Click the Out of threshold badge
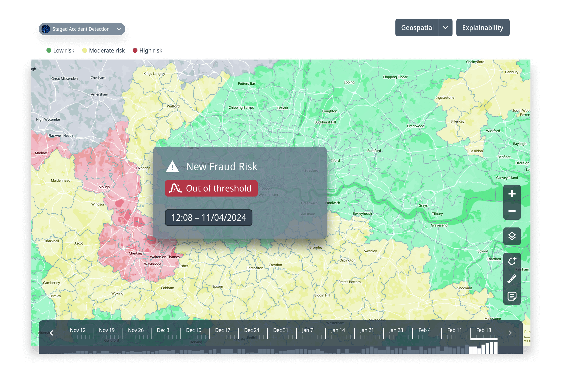The height and width of the screenshot is (392, 574). [211, 188]
